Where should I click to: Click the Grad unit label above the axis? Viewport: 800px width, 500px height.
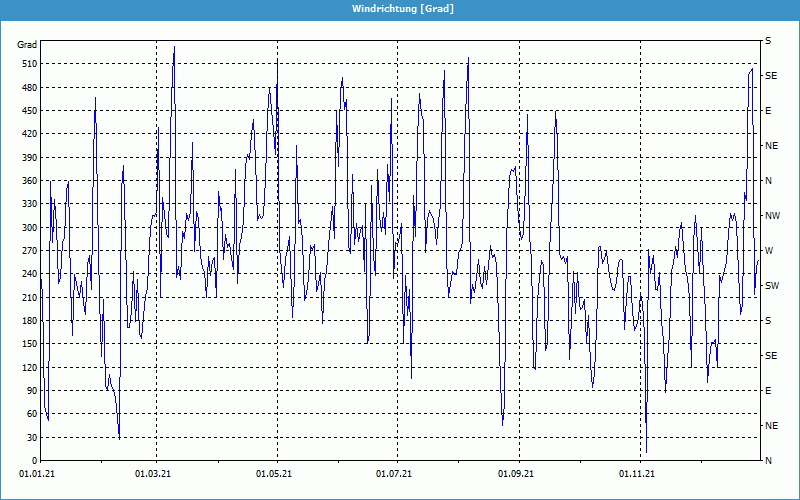click(27, 45)
